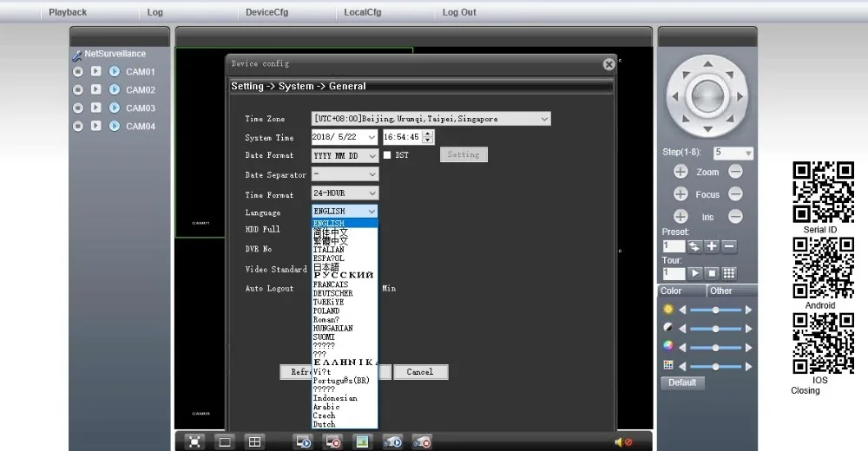Click the tour grid settings icon
This screenshot has height=451, width=868.
[729, 273]
